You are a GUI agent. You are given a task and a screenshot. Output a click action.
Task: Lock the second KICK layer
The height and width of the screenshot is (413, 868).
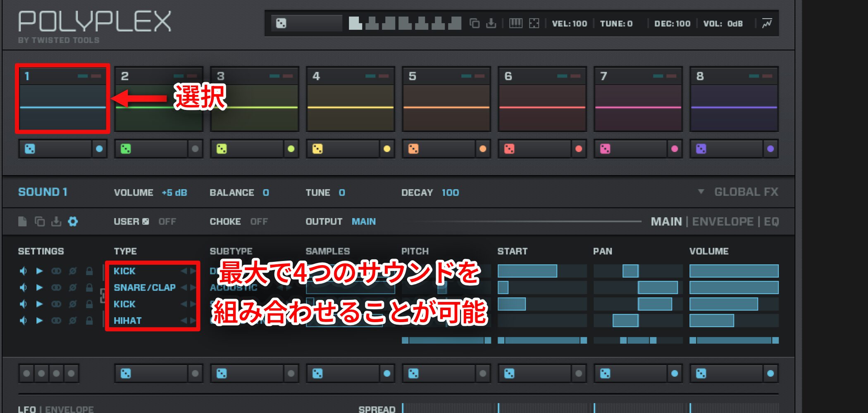(x=89, y=304)
